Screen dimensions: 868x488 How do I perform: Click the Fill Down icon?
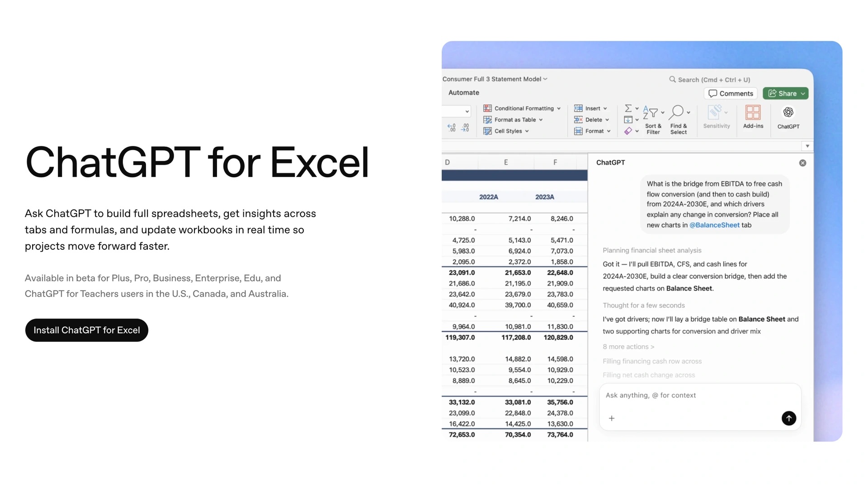(x=628, y=119)
